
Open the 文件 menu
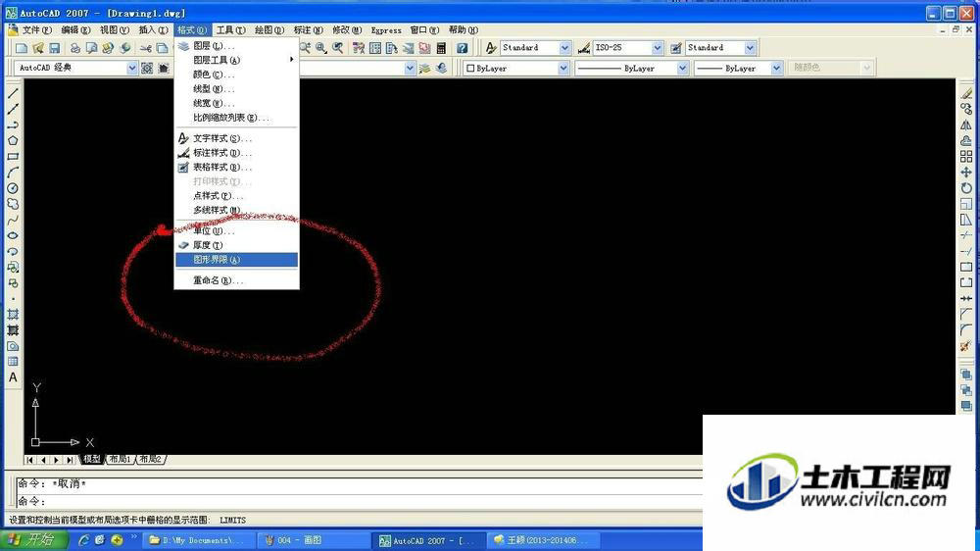[x=37, y=30]
